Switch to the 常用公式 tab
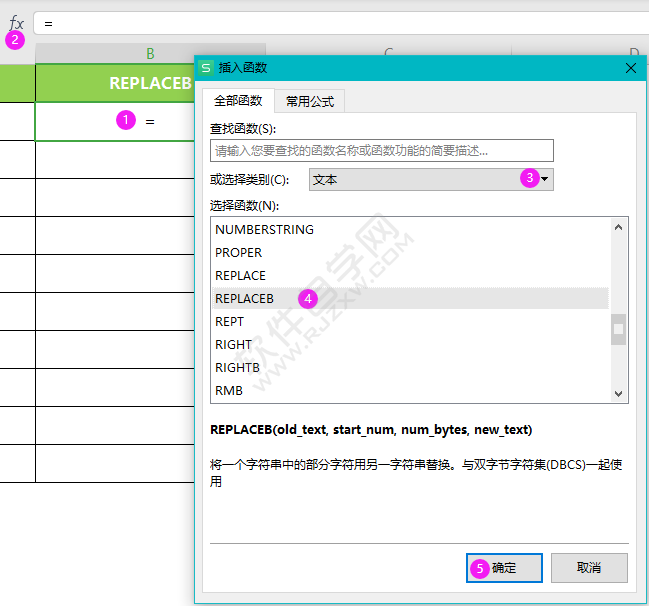Image resolution: width=649 pixels, height=606 pixels. point(310,101)
